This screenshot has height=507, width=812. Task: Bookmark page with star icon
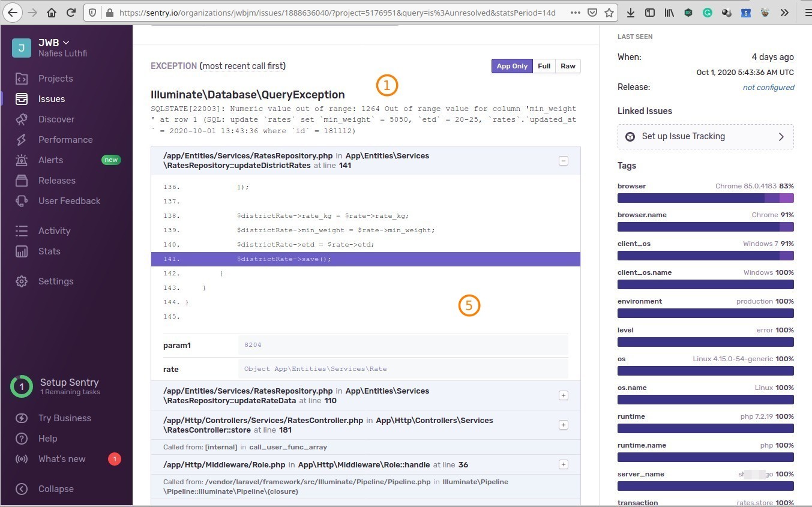[x=609, y=13]
